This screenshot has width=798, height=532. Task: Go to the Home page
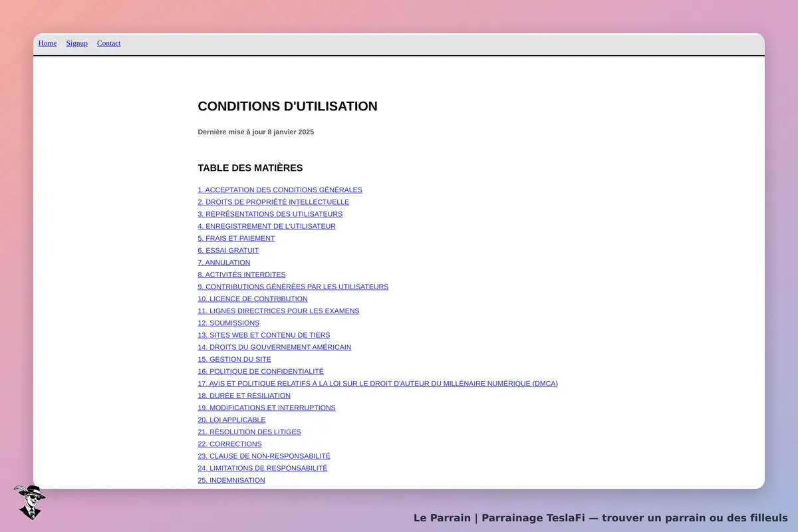click(47, 43)
